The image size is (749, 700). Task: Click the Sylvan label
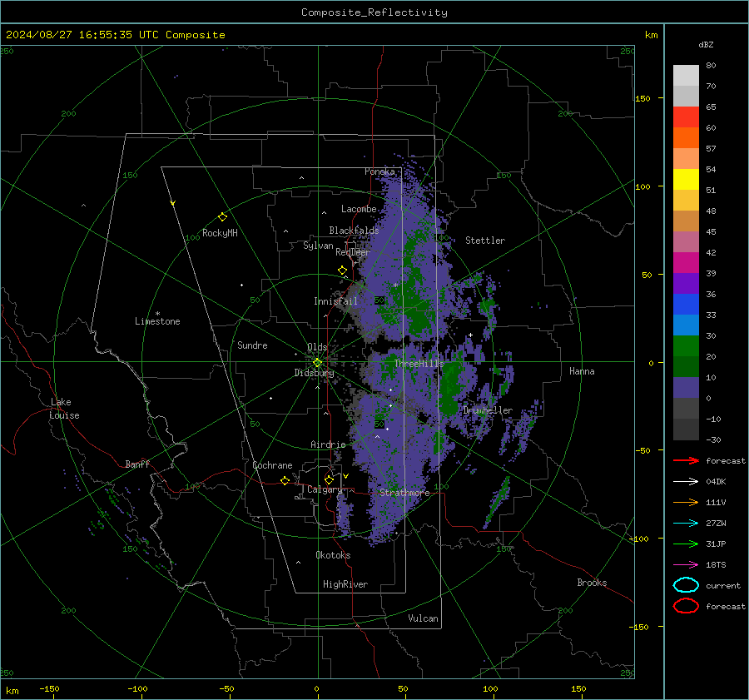(318, 246)
